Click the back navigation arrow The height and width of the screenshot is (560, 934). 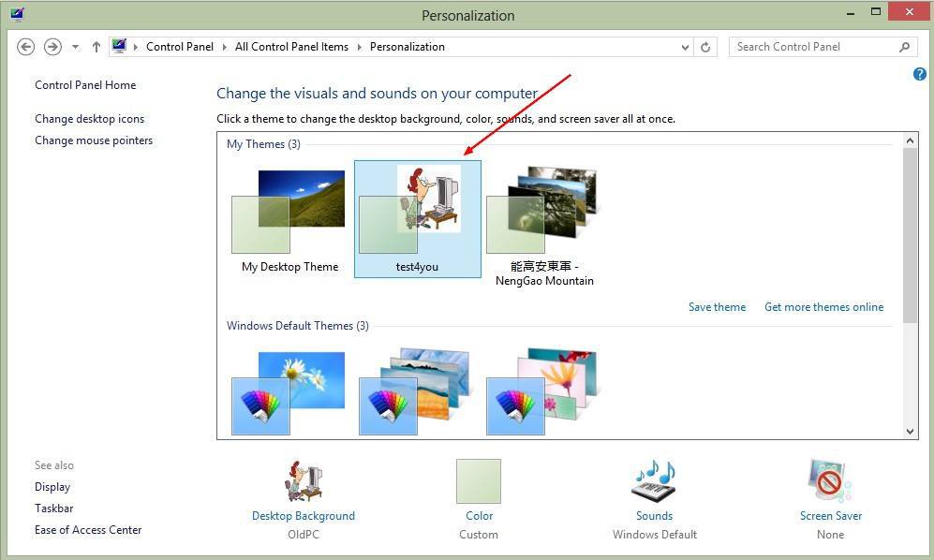tap(25, 46)
